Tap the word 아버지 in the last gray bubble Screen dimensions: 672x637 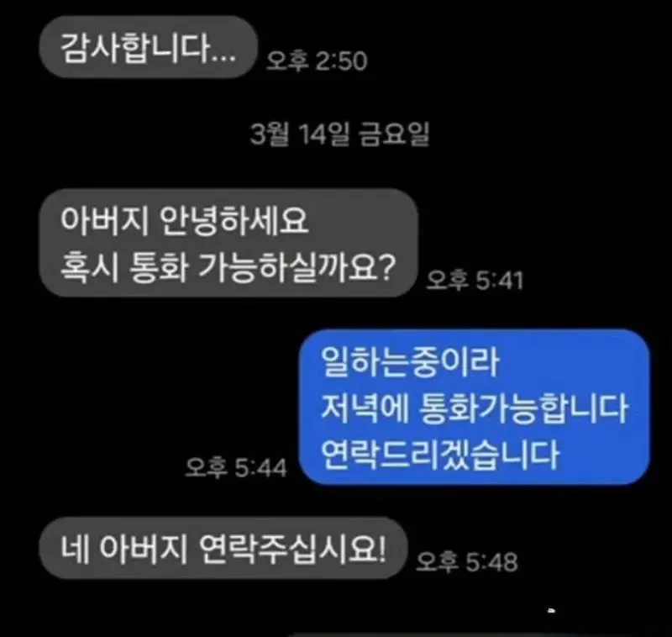(x=143, y=549)
